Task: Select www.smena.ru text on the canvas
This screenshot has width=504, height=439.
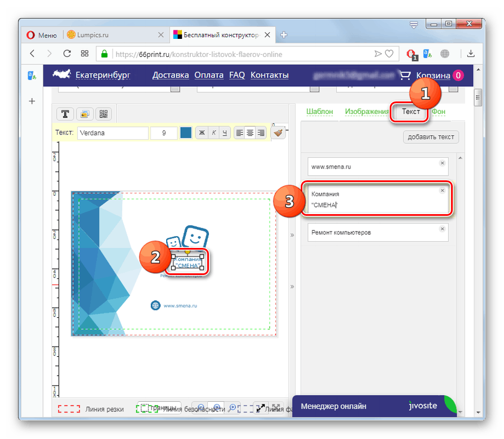Action: click(x=180, y=306)
